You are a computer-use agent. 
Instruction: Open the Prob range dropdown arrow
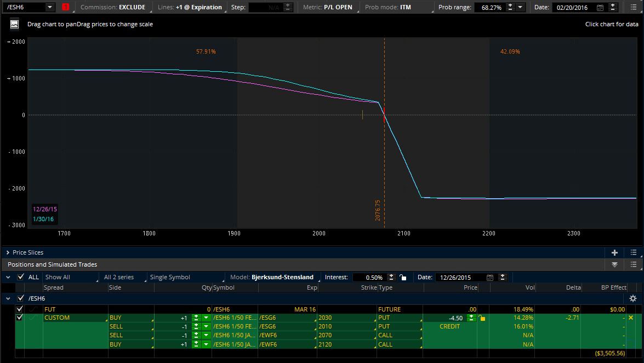pyautogui.click(x=520, y=8)
